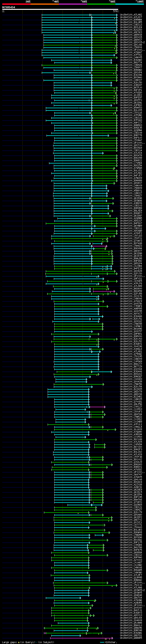Select the UniRef100_B3GAV6 label
Viewport: 146px width, 644px height.
[131, 371]
